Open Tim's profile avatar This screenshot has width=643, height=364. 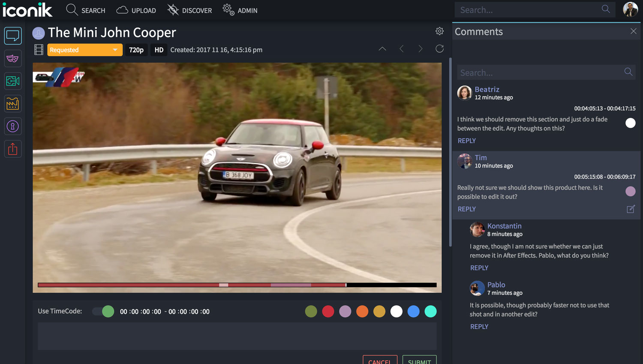(464, 161)
